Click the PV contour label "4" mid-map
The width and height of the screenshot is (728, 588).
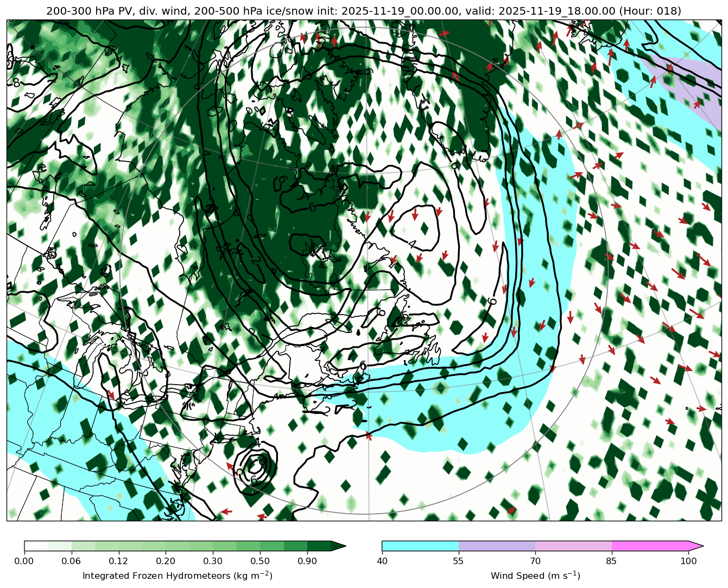[x=412, y=244]
